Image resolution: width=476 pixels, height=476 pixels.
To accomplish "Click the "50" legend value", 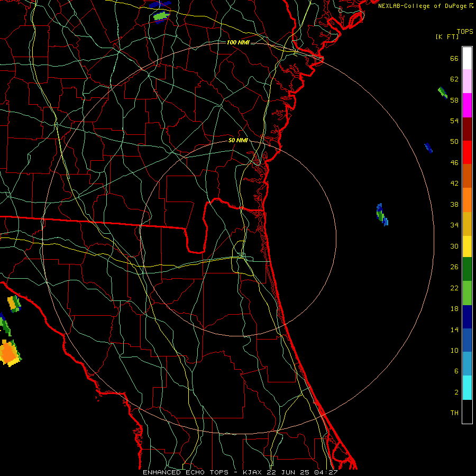I will [x=454, y=142].
